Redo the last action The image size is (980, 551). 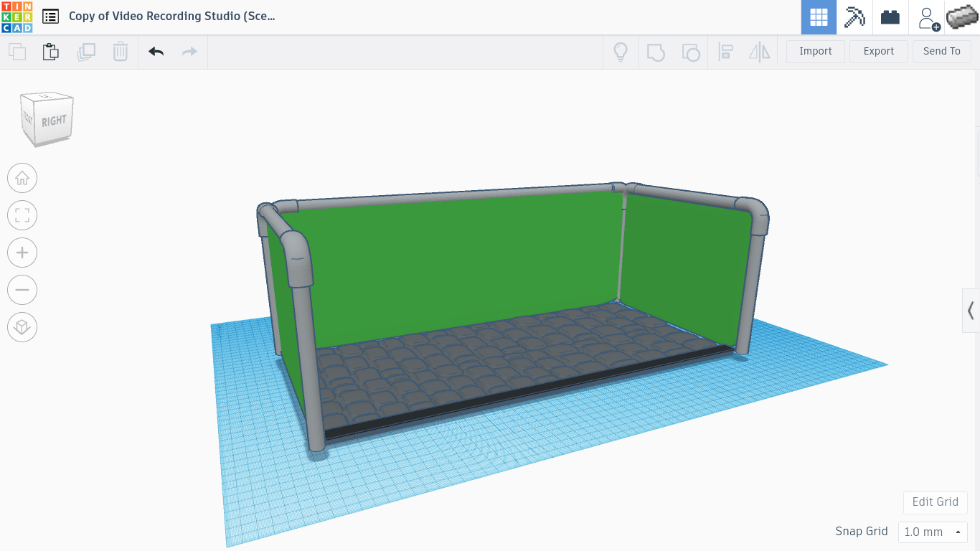click(189, 52)
